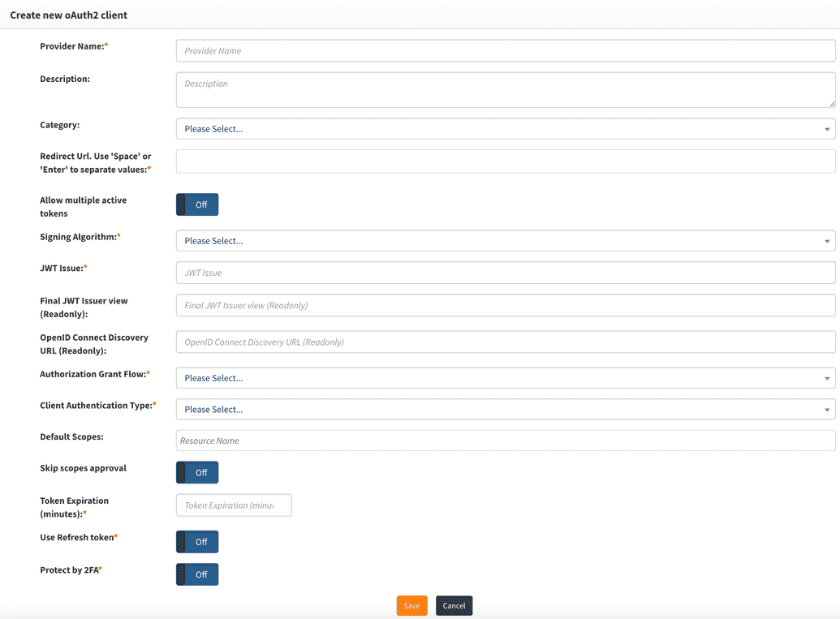Enable the Allow multiple active tokens toggle
The width and height of the screenshot is (840, 619).
(x=196, y=204)
